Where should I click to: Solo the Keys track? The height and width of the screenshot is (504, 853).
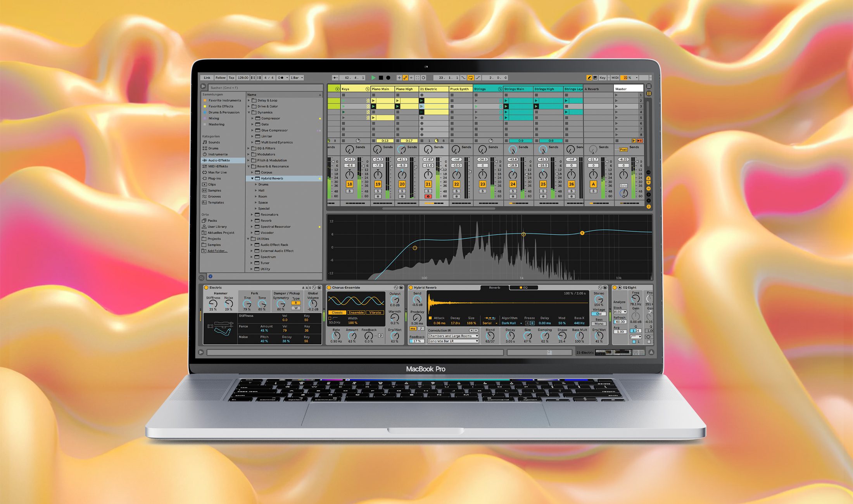(x=350, y=192)
